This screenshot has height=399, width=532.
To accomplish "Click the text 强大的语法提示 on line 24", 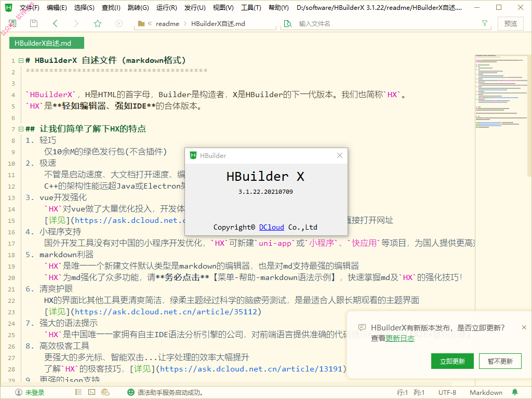I will 69,323.
